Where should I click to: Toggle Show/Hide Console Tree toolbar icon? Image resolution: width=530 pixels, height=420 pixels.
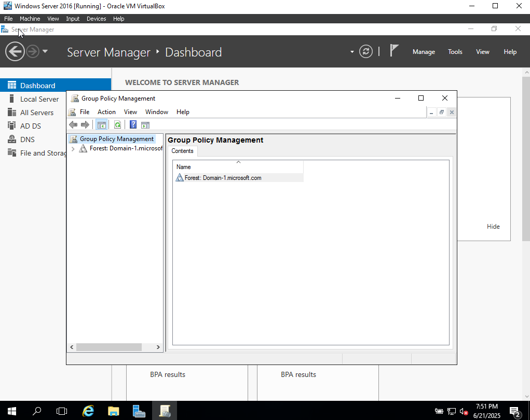(101, 125)
